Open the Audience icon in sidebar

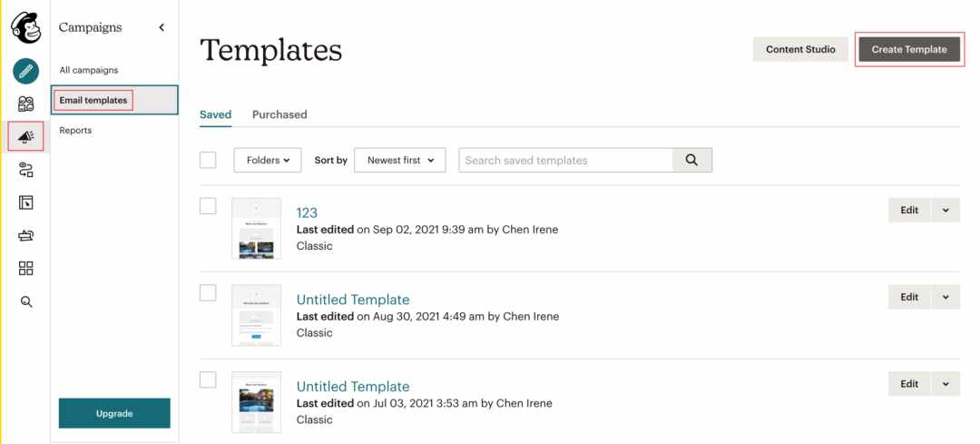pos(25,104)
